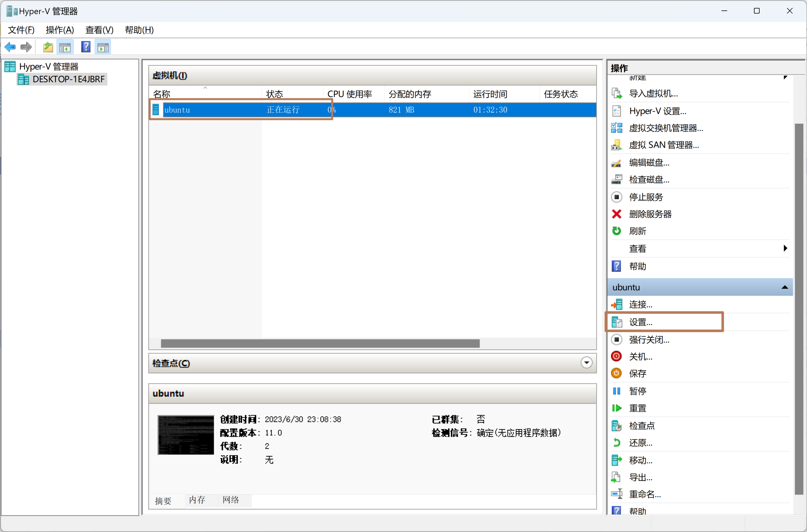Switch to the Memory (内存) tab
Image resolution: width=807 pixels, height=532 pixels.
(197, 500)
